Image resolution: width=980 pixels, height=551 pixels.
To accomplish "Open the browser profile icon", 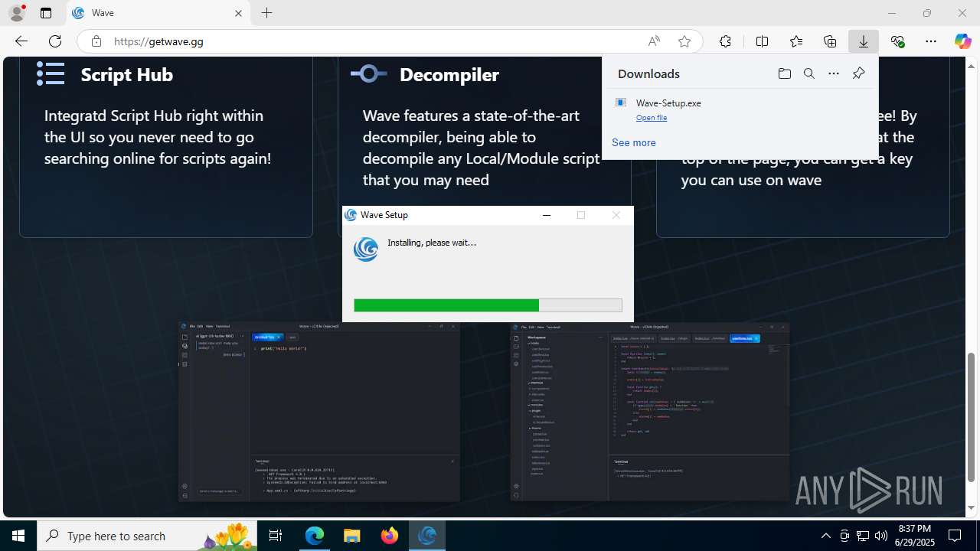I will tap(16, 13).
